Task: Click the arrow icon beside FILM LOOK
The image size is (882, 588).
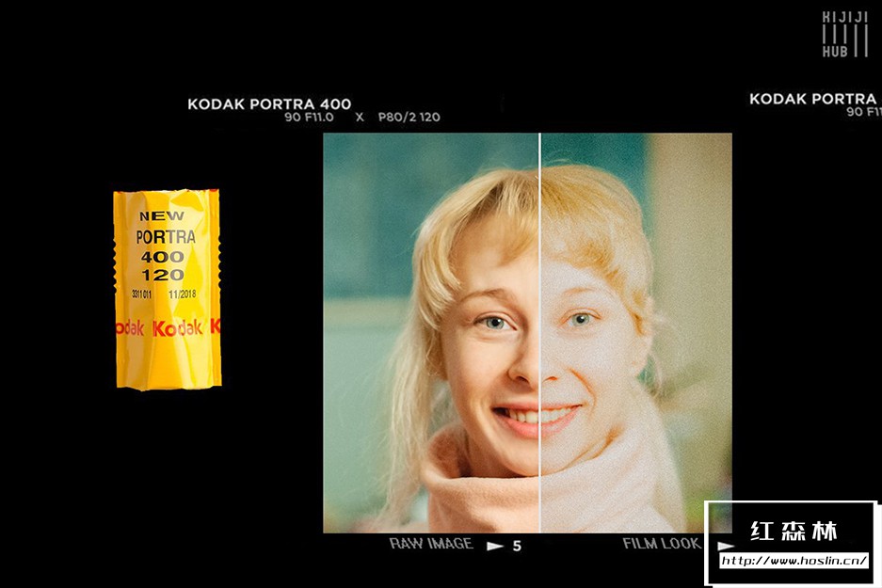Action: pos(726,546)
